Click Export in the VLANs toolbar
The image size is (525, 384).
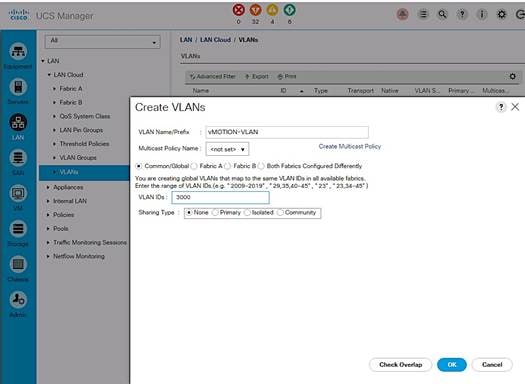point(257,76)
